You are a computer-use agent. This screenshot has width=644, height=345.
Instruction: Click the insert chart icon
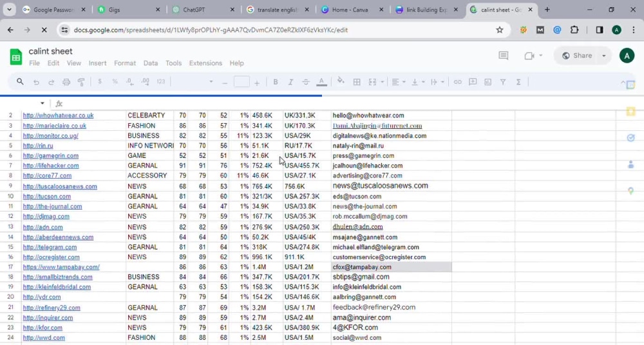(488, 83)
